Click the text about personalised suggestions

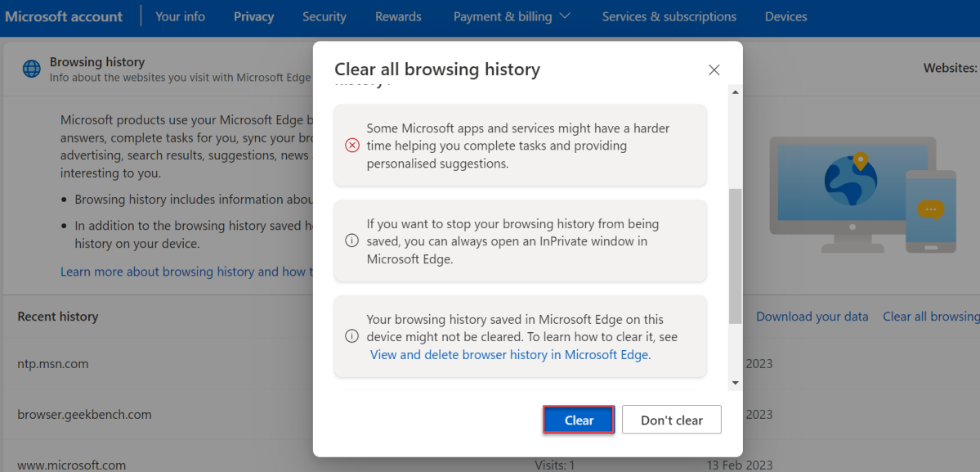point(518,146)
